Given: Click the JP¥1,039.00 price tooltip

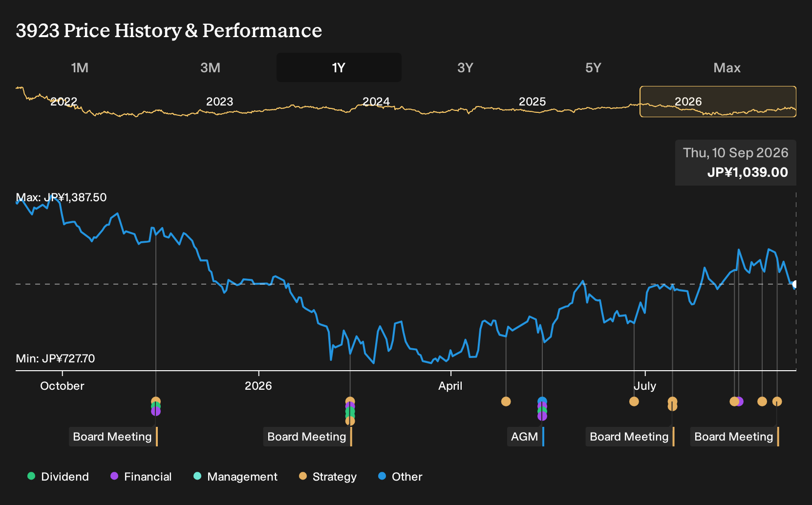Looking at the screenshot, I should click(x=736, y=163).
